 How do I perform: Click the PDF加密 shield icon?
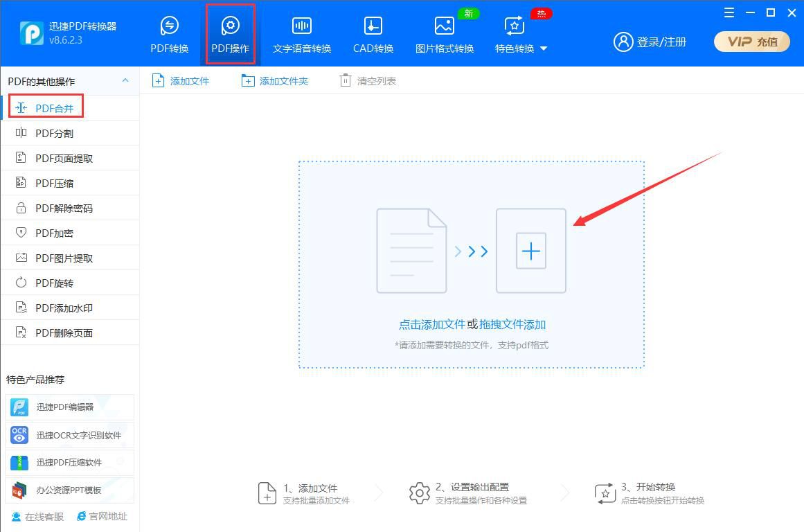[21, 232]
